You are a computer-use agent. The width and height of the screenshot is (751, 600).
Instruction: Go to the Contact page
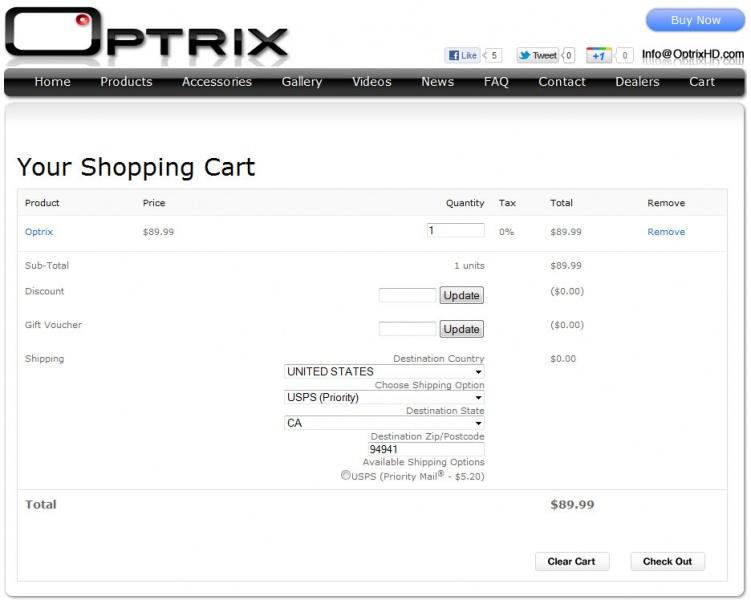click(562, 82)
